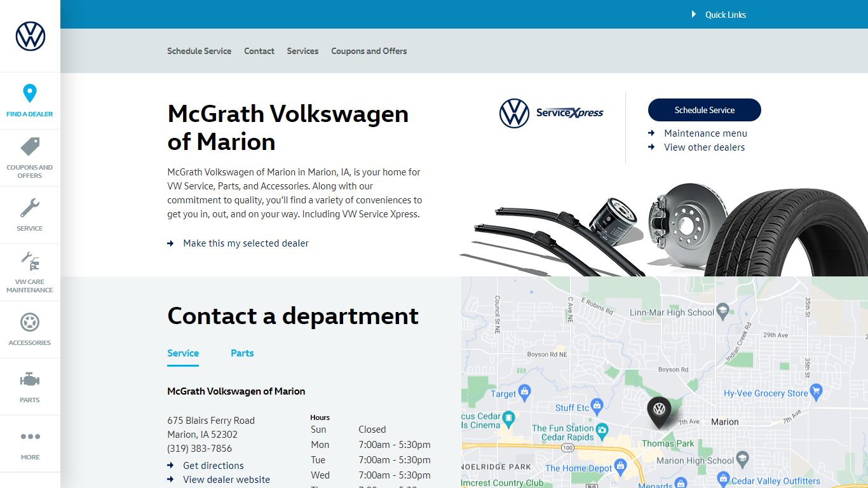The height and width of the screenshot is (488, 868).
Task: Open the Parts engine icon
Action: (x=30, y=380)
